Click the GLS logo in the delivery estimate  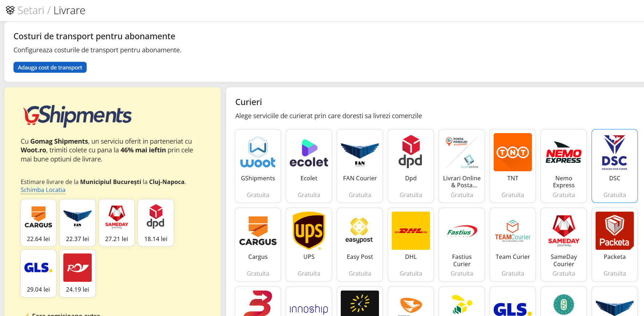point(38,268)
